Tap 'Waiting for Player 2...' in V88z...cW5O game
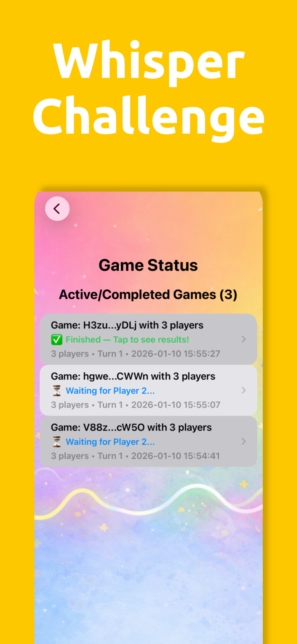Viewport: 297px width, 644px height. pyautogui.click(x=110, y=442)
